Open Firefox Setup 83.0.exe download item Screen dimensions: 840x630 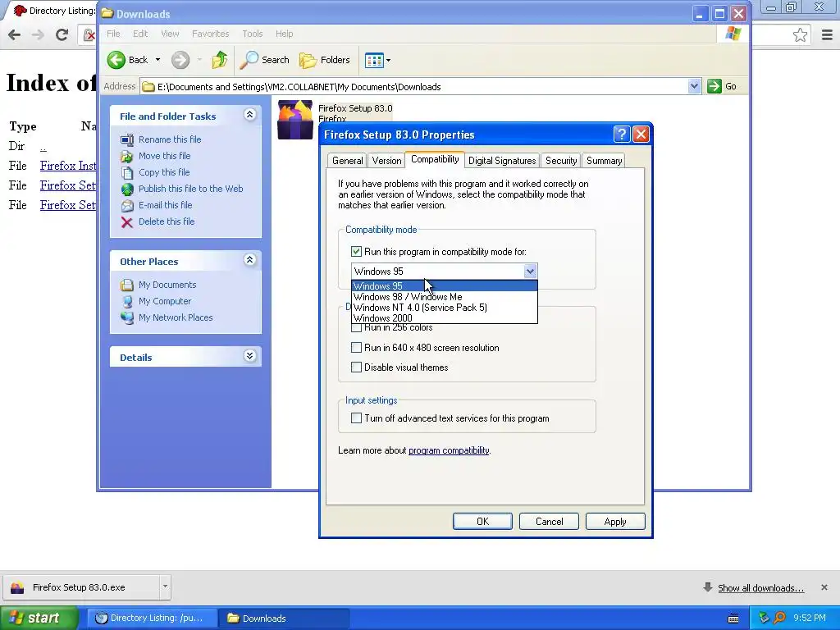point(81,587)
